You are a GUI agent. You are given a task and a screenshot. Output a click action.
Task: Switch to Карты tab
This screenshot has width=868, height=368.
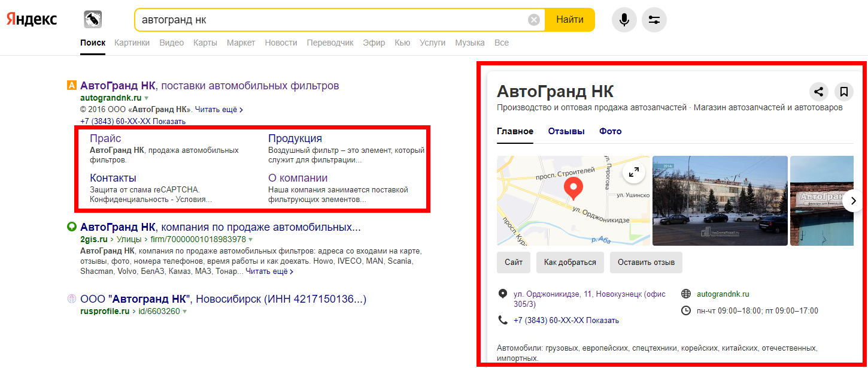pyautogui.click(x=205, y=43)
